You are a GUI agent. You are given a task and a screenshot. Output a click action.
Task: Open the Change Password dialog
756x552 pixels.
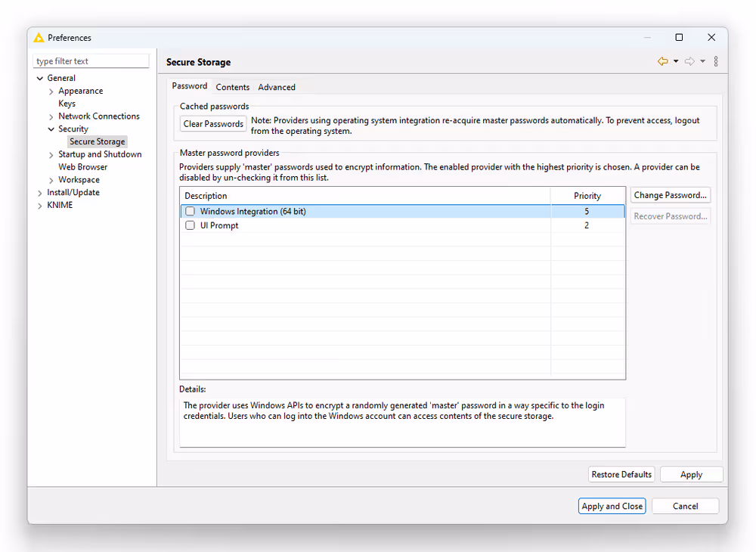click(x=670, y=194)
